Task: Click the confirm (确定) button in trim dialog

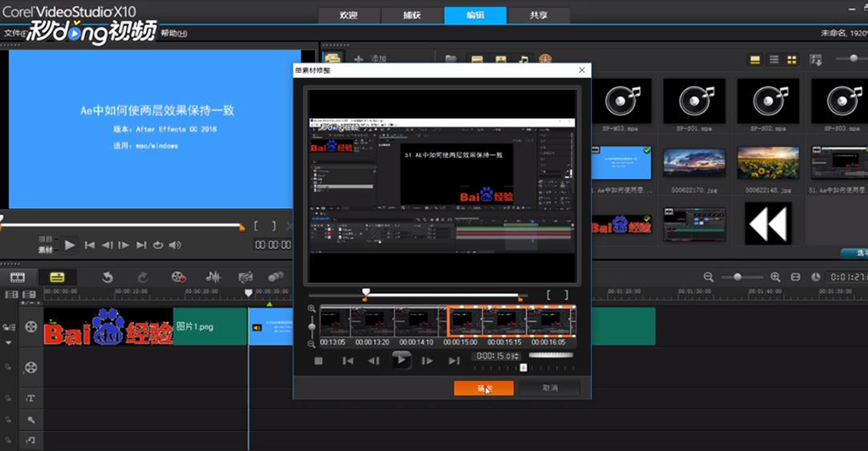Action: click(483, 389)
